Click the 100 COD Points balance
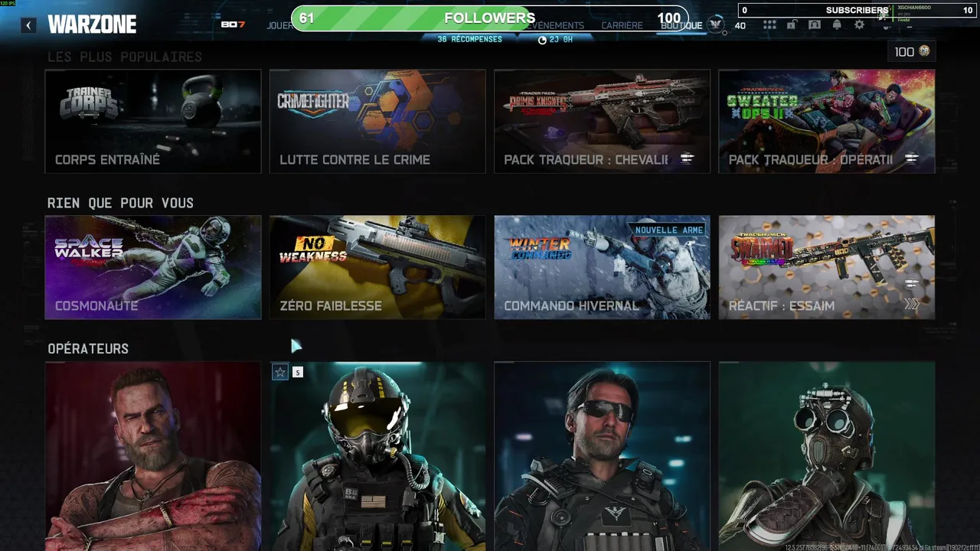980x551 pixels. point(912,51)
